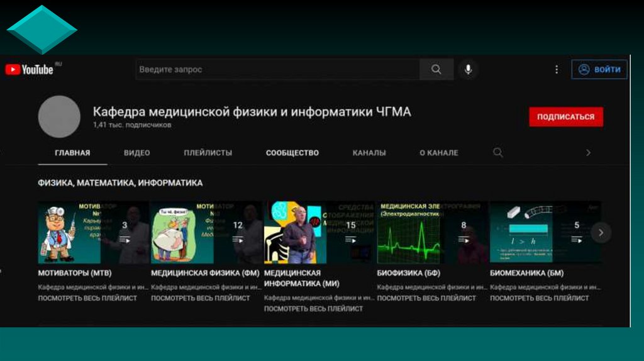
Task: Open the БИОФИЗИКА (БФ) playlist thumbnail
Action: [432, 232]
